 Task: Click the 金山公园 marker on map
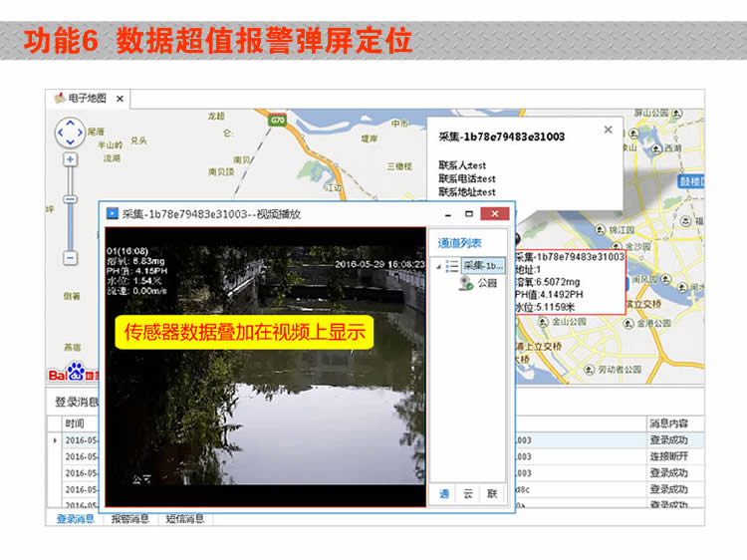[543, 322]
